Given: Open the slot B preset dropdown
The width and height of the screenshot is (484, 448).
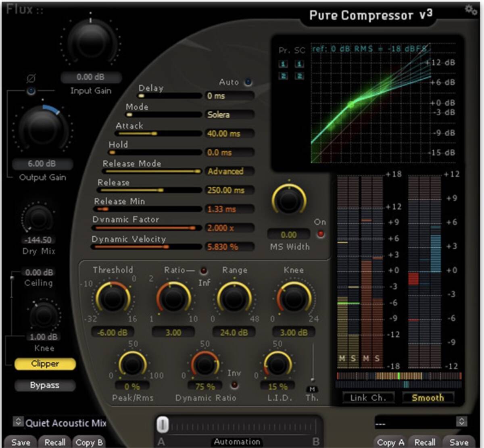Looking at the screenshot, I should tap(461, 421).
